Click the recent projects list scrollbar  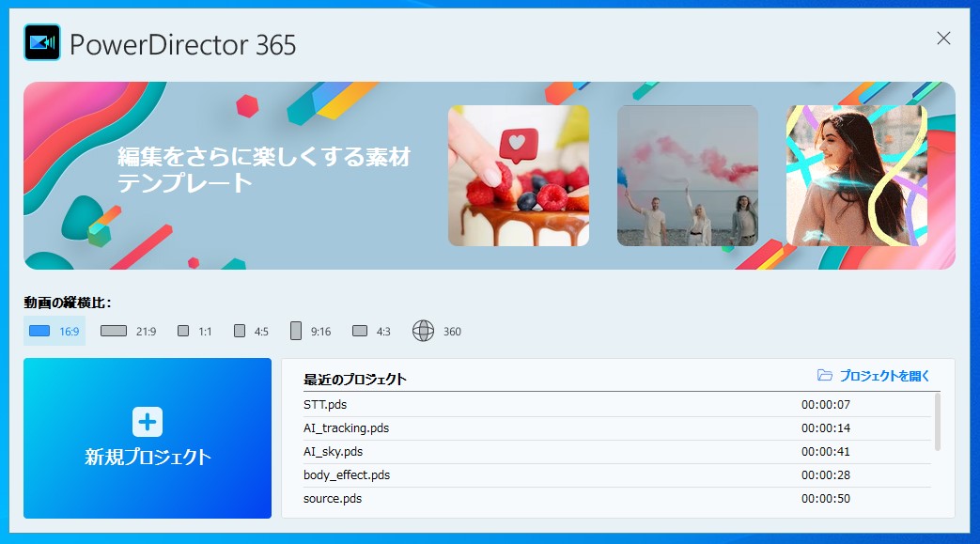938,422
